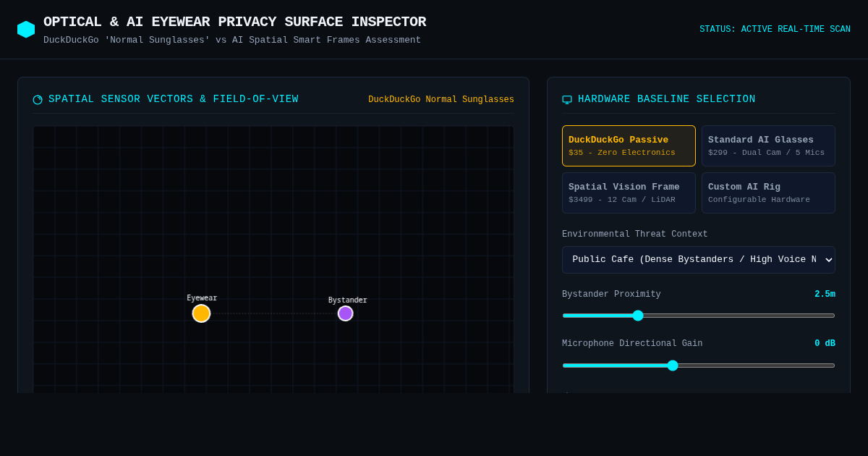Click the 'Environmental Threat Context' label
This screenshot has height=456, width=868.
click(x=635, y=235)
